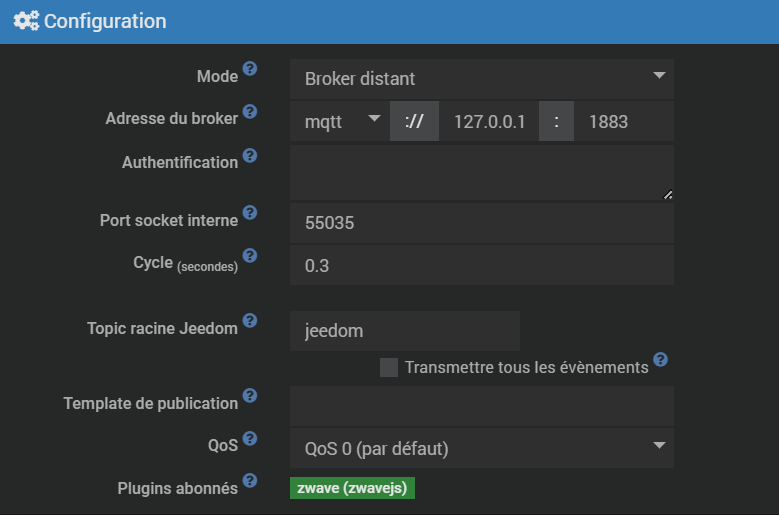
Task: Click help icon next to Cycle
Action: tap(250, 255)
